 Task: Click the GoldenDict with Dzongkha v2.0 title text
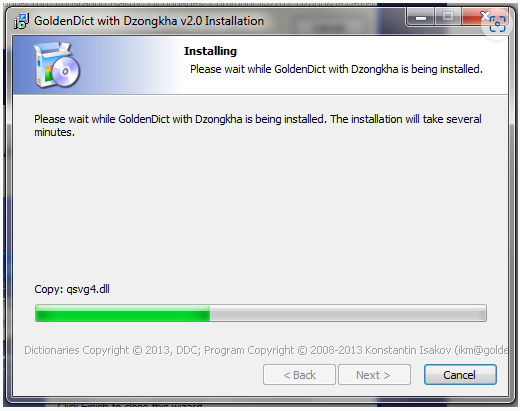tap(149, 21)
